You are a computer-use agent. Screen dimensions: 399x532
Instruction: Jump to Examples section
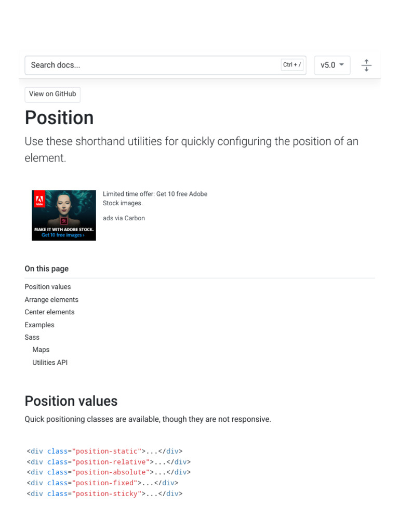[x=39, y=325]
